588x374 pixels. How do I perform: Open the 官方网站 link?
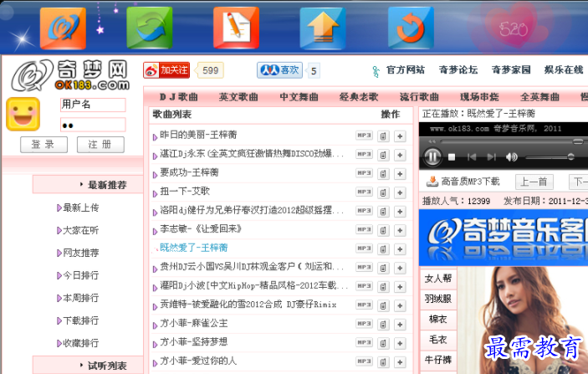(406, 69)
